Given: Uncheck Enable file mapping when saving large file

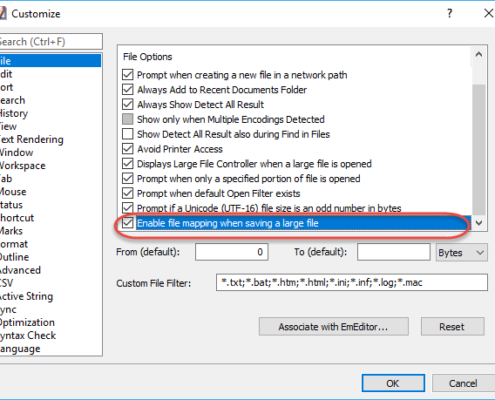Looking at the screenshot, I should [128, 223].
